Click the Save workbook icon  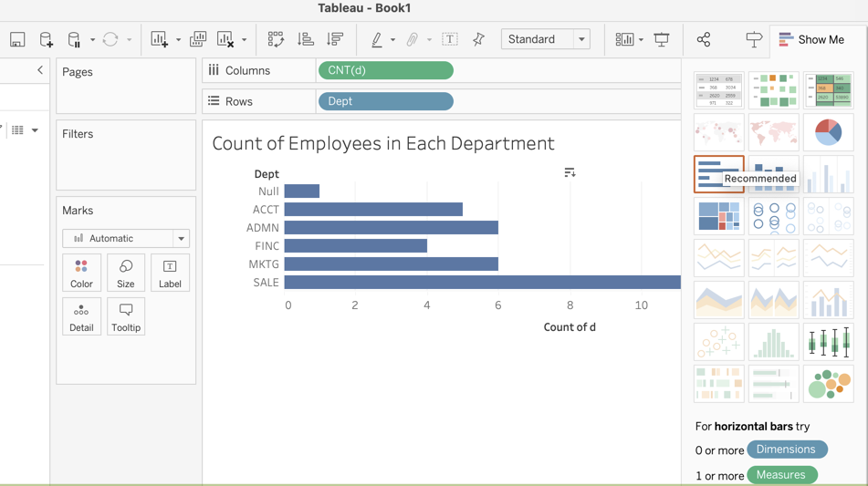(17, 39)
